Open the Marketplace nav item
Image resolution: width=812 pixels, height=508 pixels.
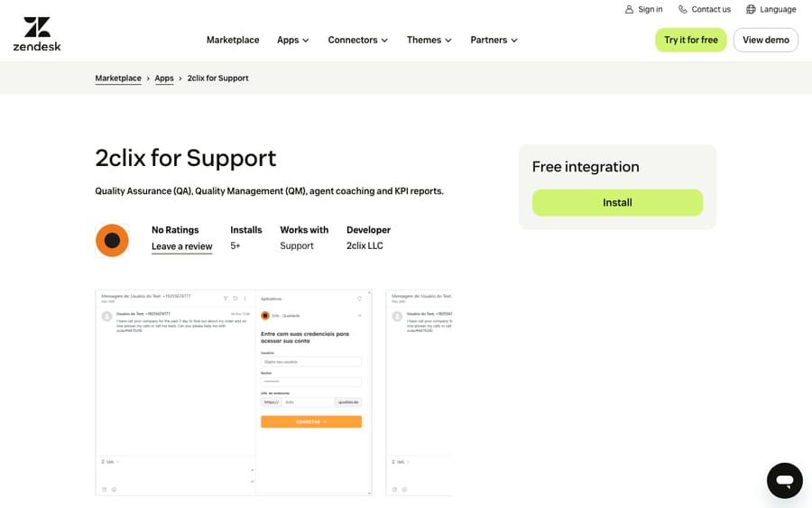[x=233, y=40]
